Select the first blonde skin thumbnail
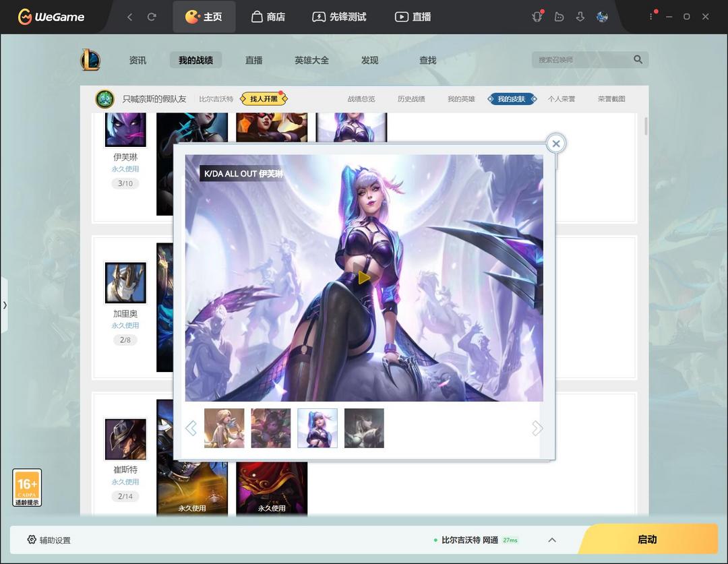728x564 pixels. point(224,428)
